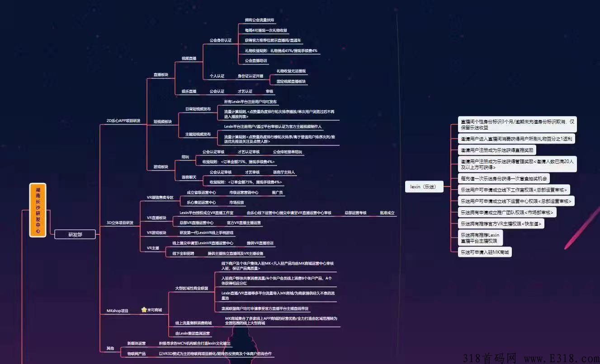
Task: Click the 由Lexin集团直属运营 node
Action: (x=192, y=333)
